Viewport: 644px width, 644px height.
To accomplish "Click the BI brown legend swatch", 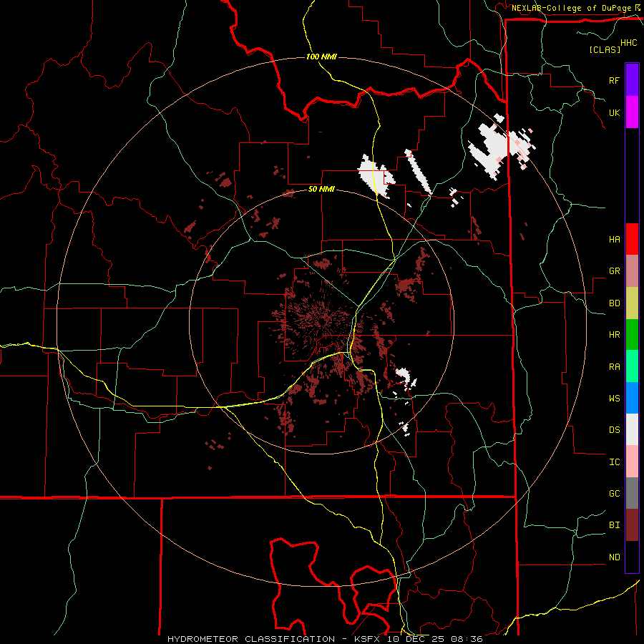I will (x=632, y=525).
